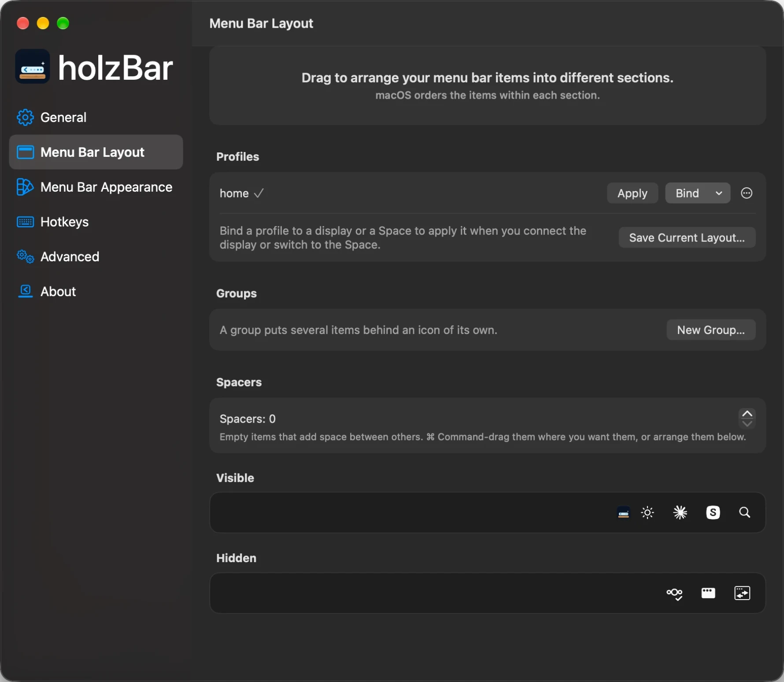The image size is (784, 682).
Task: Show the About pane
Action: pyautogui.click(x=96, y=292)
